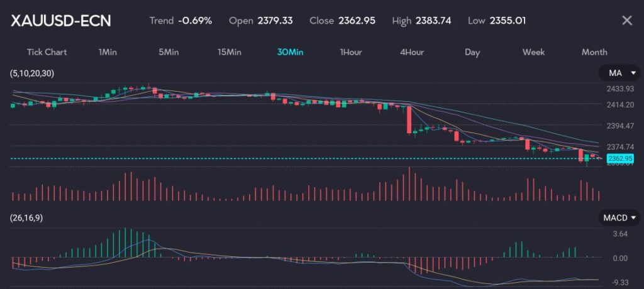Screen dimensions: 644x289
Task: Open the MA indicator dropdown
Action: (x=619, y=74)
